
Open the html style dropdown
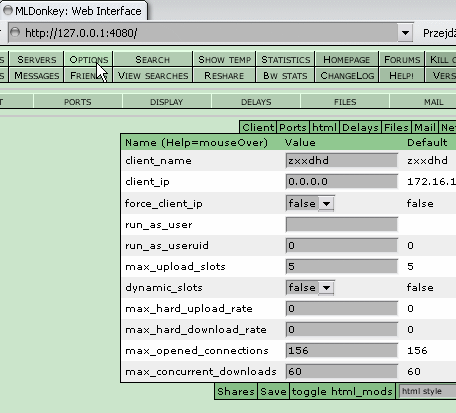click(x=427, y=391)
